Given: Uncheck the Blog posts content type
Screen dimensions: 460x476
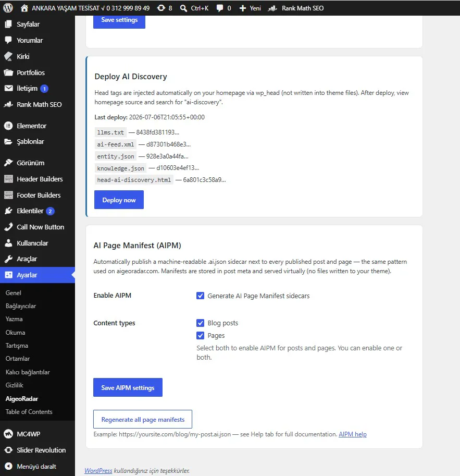Looking at the screenshot, I should [200, 323].
